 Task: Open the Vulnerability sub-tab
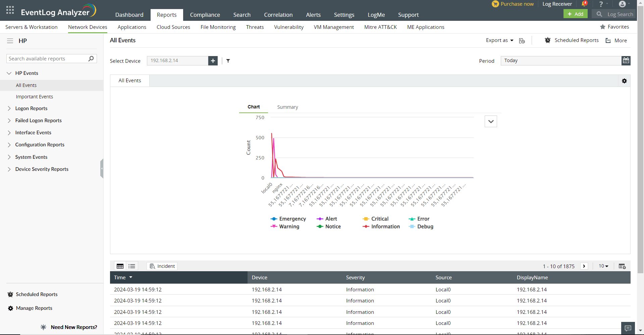[x=289, y=27]
